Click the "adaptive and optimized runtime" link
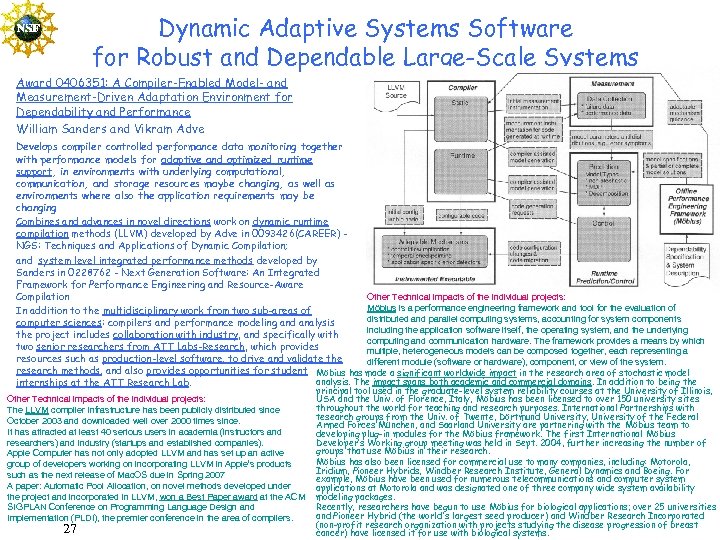The height and width of the screenshot is (540, 720). pyautogui.click(x=236, y=160)
